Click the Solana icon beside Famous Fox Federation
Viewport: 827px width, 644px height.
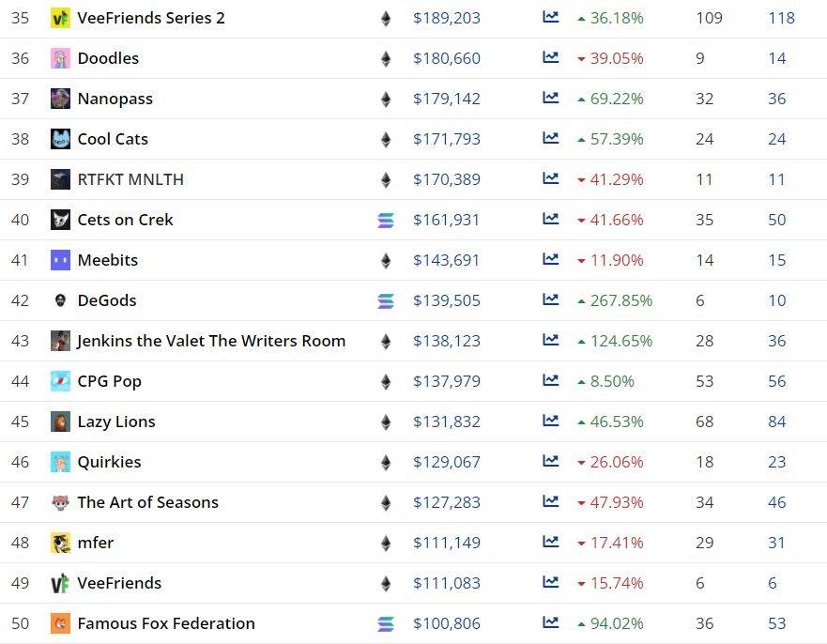(x=385, y=623)
